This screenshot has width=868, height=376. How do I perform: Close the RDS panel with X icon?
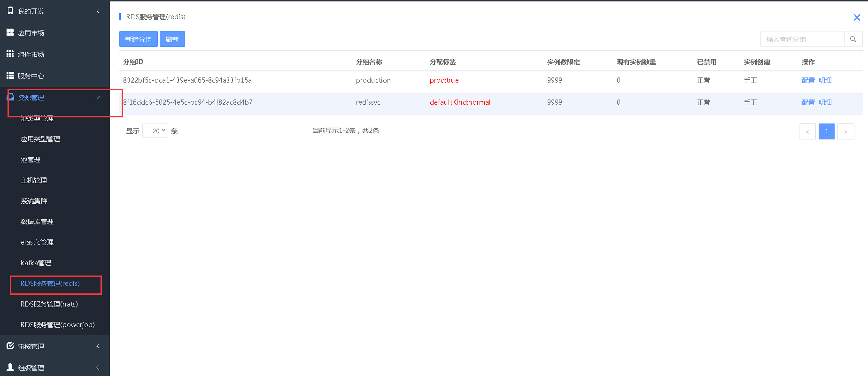point(857,17)
